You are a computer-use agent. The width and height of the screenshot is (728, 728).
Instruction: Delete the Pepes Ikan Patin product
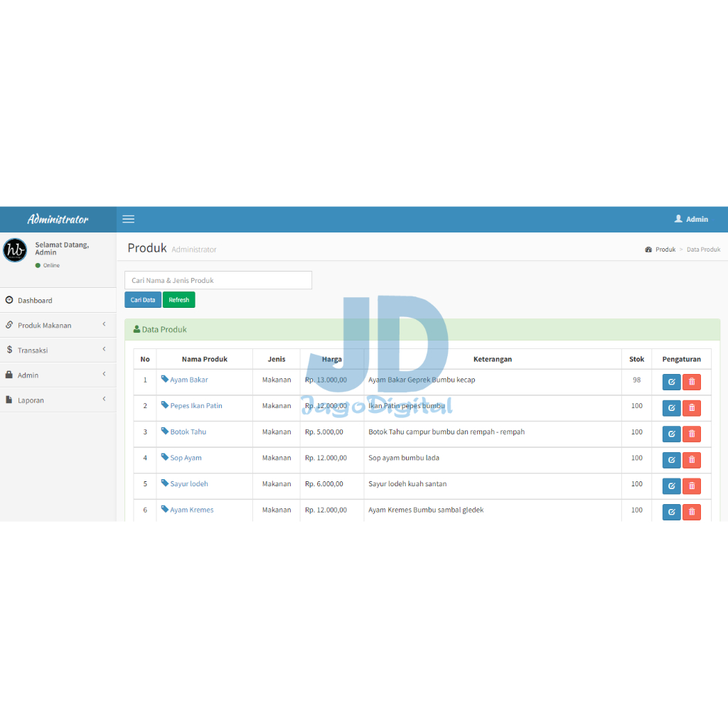click(692, 408)
